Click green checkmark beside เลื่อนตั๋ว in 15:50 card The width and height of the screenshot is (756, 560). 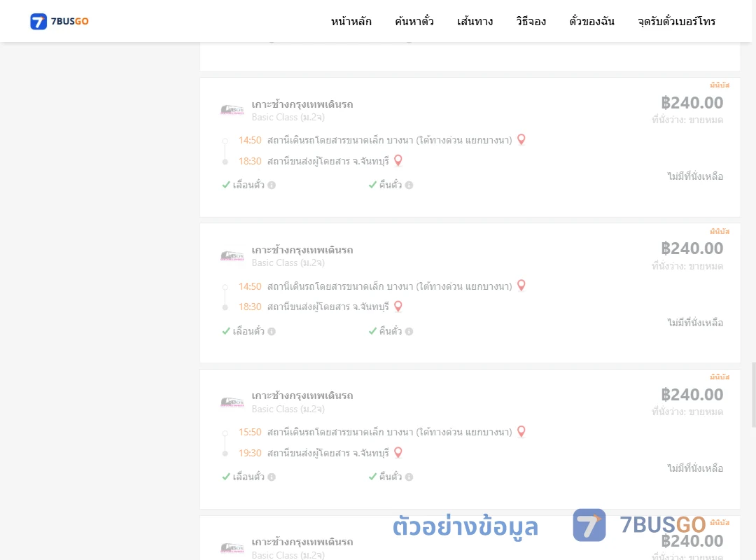coord(225,477)
